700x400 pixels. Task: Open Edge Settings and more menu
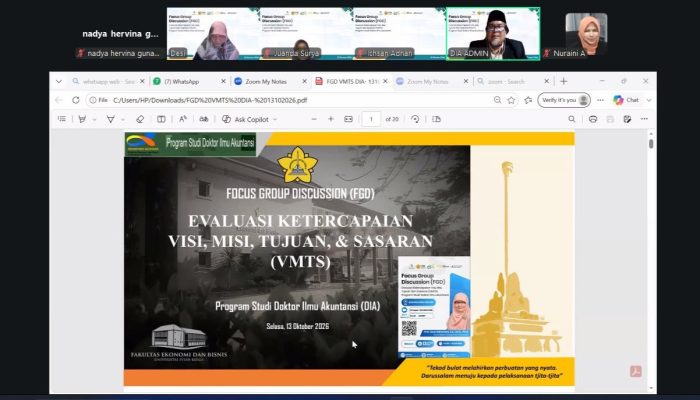click(x=600, y=100)
